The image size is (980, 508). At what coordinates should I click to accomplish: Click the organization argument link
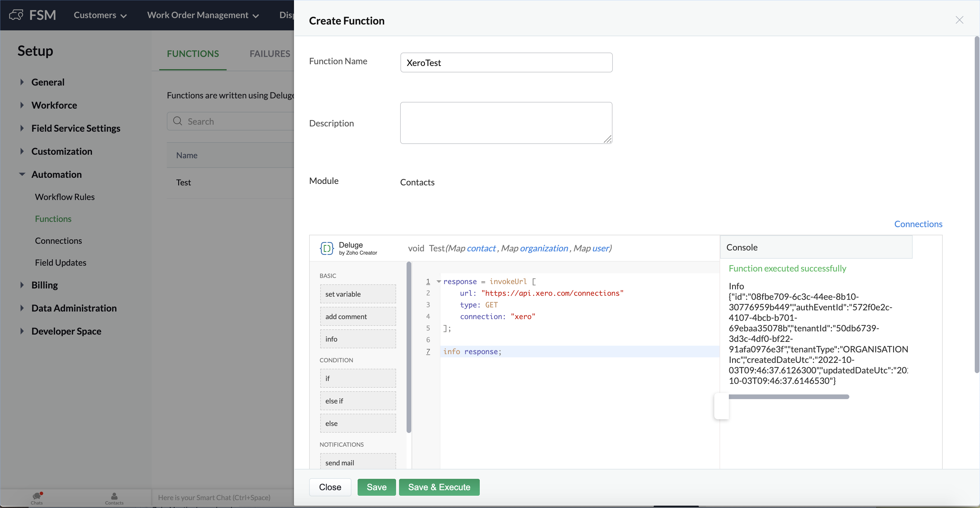tap(544, 248)
